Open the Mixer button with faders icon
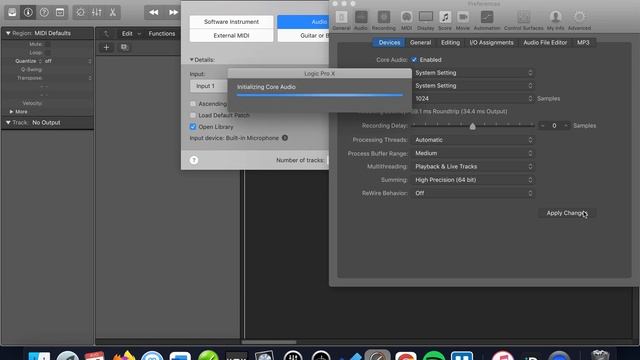The width and height of the screenshot is (640, 360). pyautogui.click(x=97, y=12)
